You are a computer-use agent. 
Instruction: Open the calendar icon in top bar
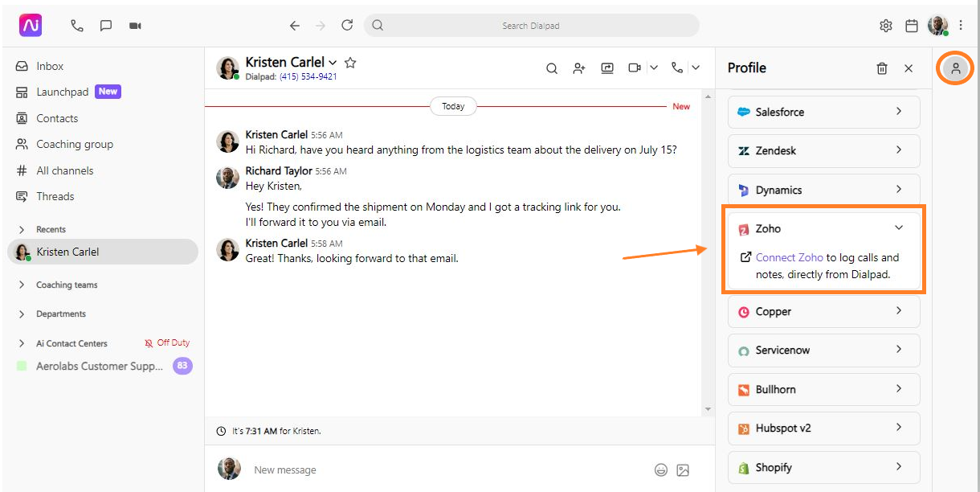912,26
